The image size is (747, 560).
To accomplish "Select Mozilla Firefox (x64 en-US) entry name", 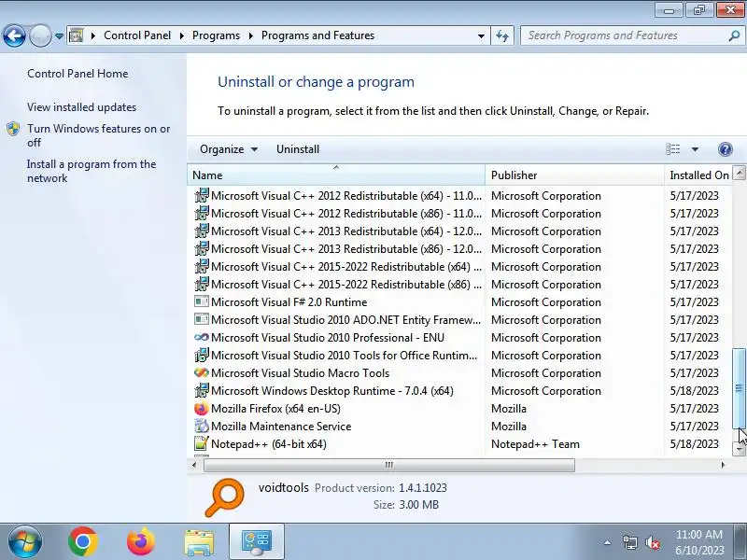I will [x=275, y=409].
